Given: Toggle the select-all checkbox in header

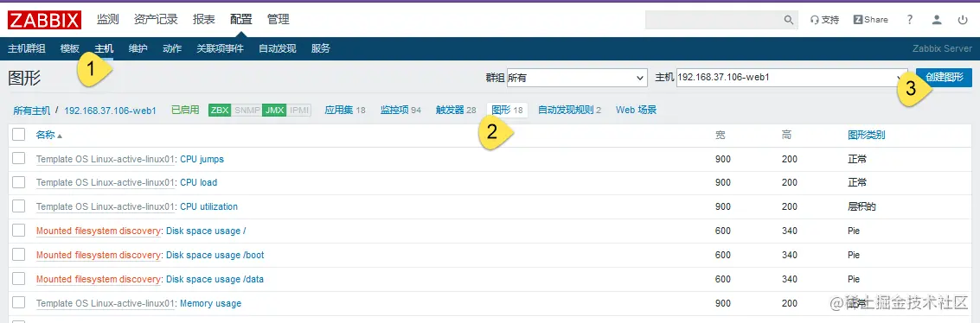Looking at the screenshot, I should [19, 134].
